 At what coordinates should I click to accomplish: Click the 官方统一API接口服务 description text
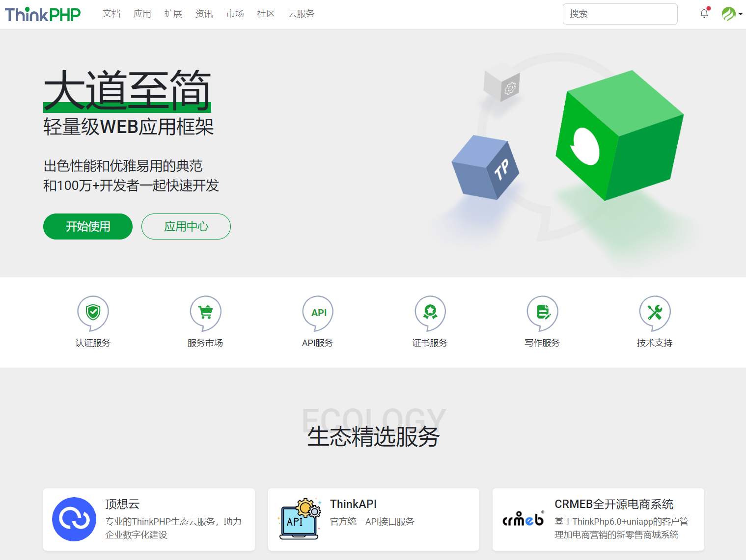click(372, 521)
